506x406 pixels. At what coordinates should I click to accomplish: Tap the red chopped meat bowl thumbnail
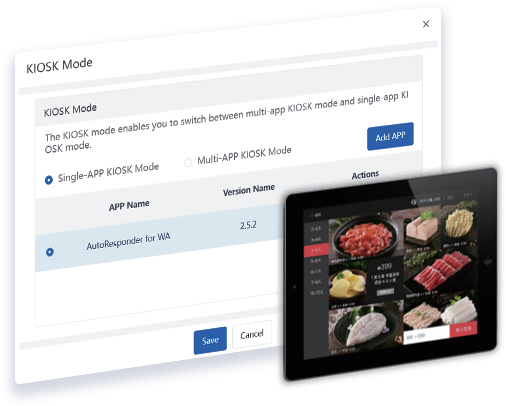pyautogui.click(x=366, y=239)
